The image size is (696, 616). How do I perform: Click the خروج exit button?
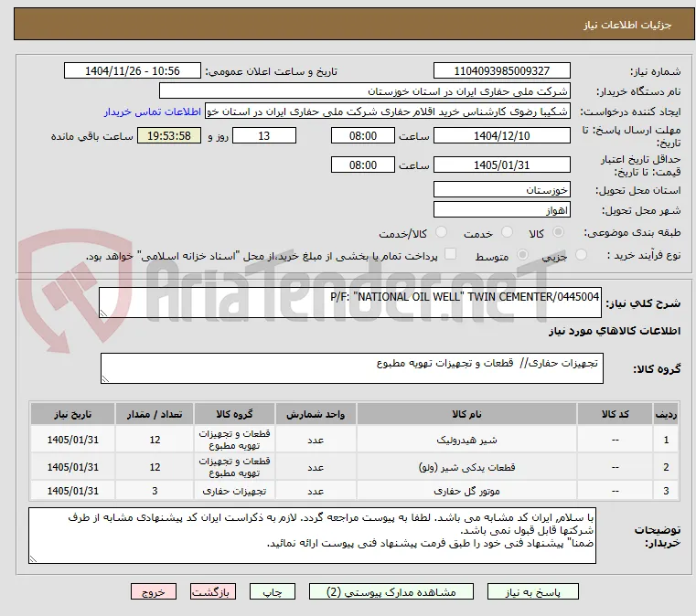[153, 592]
